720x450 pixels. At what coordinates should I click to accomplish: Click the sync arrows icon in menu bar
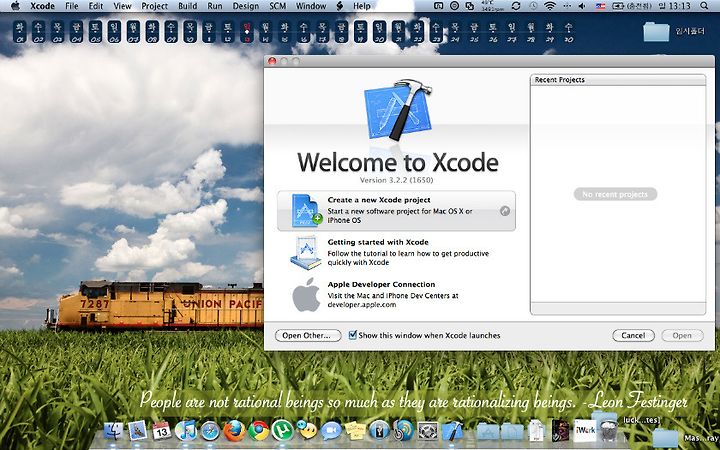516,6
